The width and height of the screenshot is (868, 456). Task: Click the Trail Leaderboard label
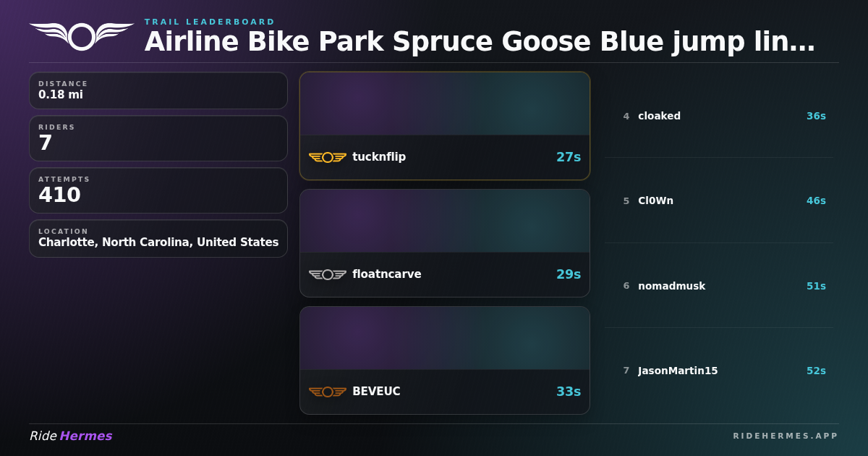(210, 22)
